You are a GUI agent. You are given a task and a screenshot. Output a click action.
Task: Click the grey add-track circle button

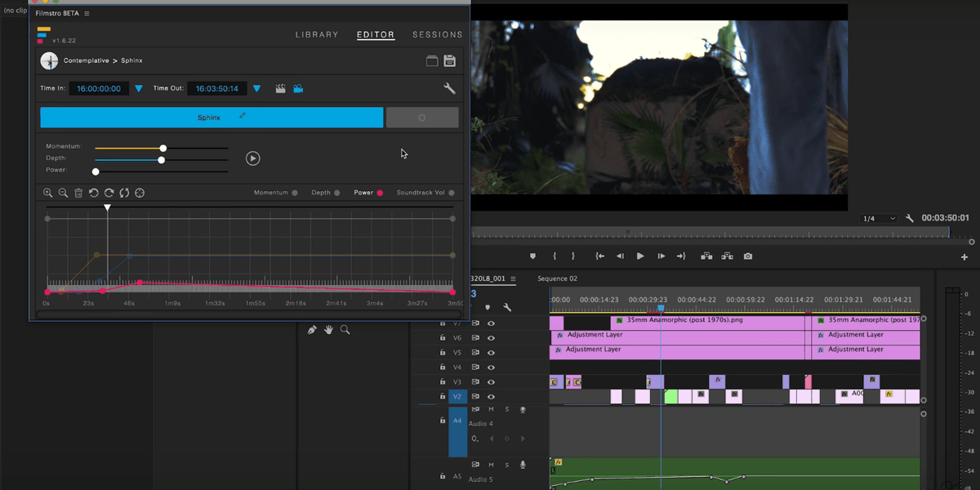coord(422,118)
